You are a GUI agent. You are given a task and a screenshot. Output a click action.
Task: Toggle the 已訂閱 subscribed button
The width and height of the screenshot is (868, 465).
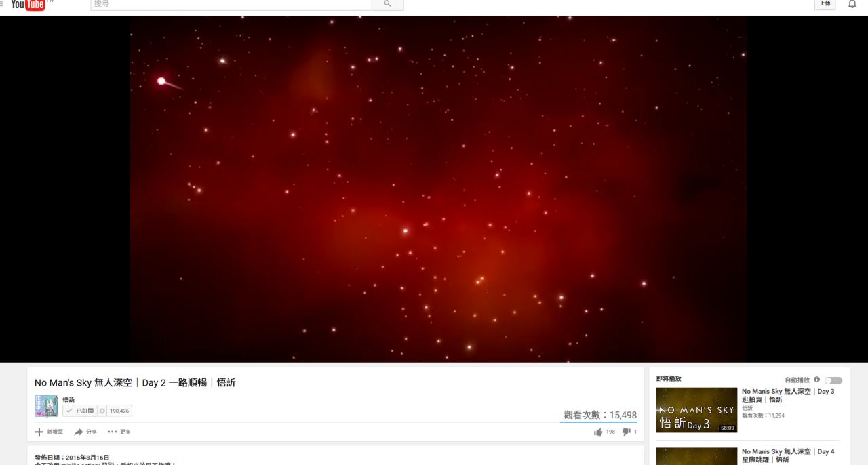(80, 411)
